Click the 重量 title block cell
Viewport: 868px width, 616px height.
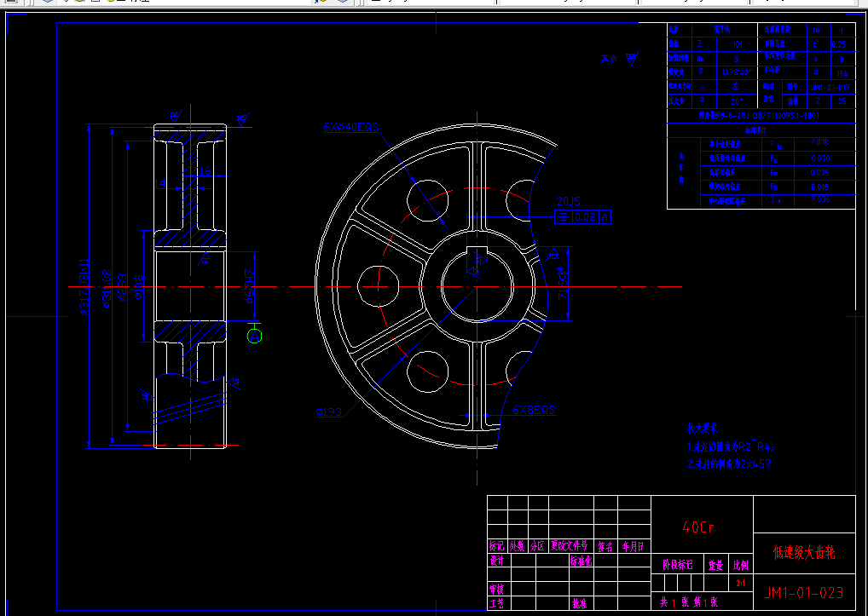[x=715, y=565]
